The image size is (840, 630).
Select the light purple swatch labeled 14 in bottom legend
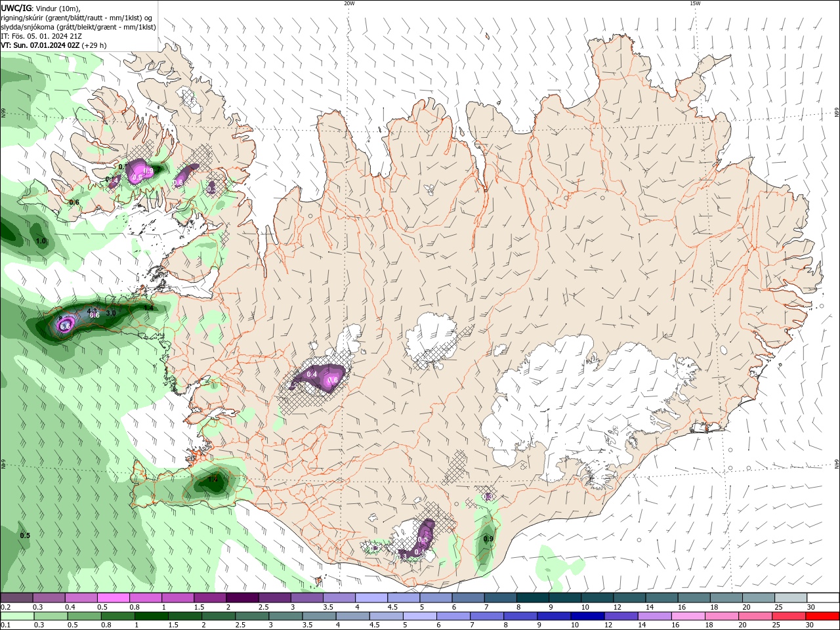(654, 616)
